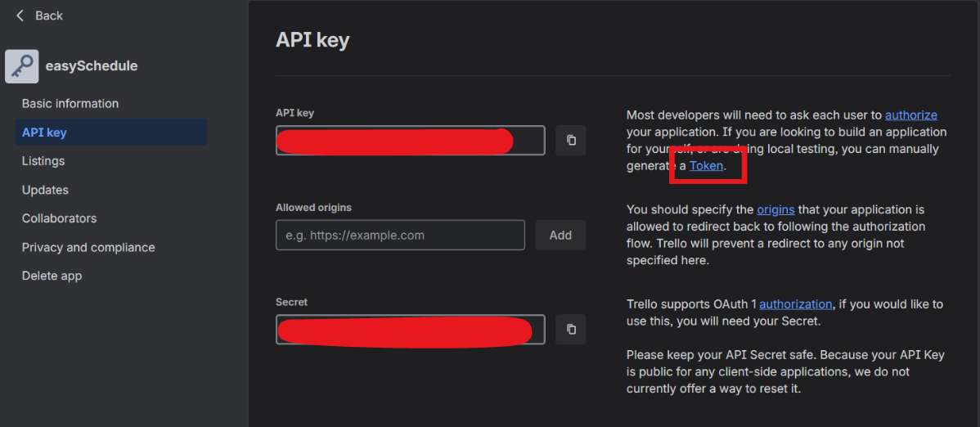Select Delete app in sidebar
The width and height of the screenshot is (980, 427).
click(52, 276)
